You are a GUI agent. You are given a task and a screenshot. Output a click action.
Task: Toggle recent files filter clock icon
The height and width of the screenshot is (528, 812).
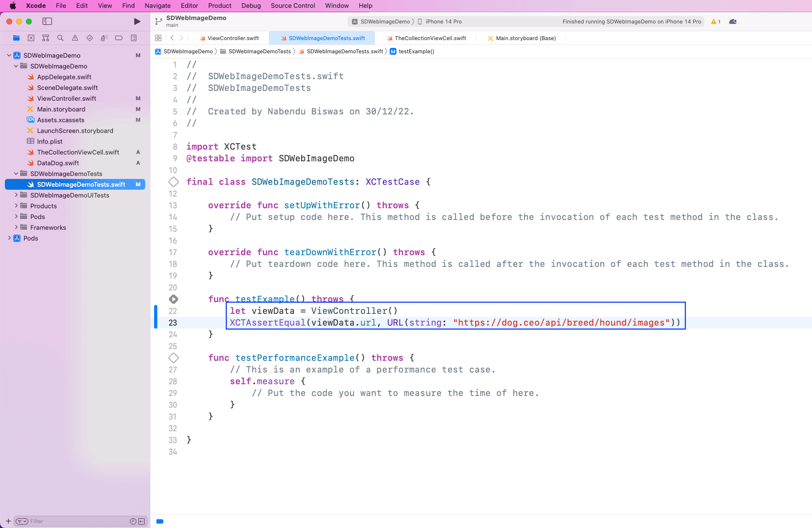[x=133, y=521]
